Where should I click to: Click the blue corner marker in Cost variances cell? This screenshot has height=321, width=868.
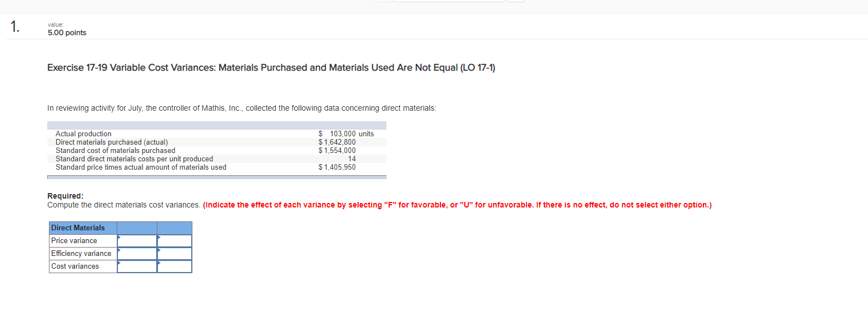(x=119, y=263)
